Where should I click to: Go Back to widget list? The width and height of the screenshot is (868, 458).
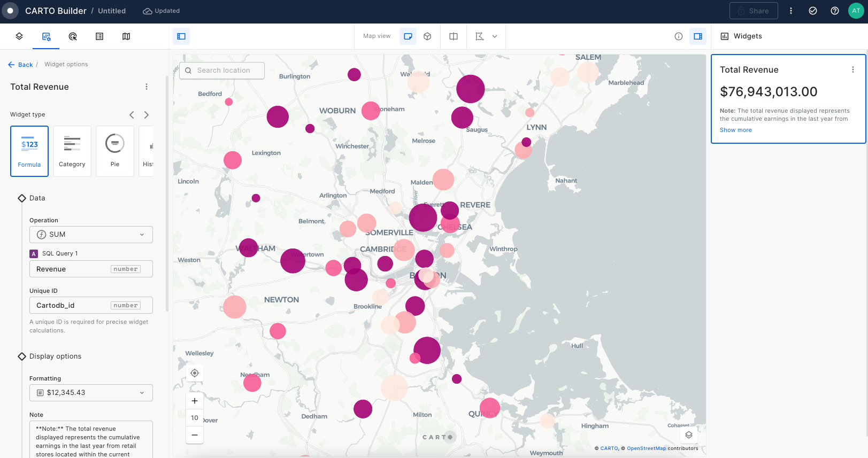pyautogui.click(x=21, y=65)
